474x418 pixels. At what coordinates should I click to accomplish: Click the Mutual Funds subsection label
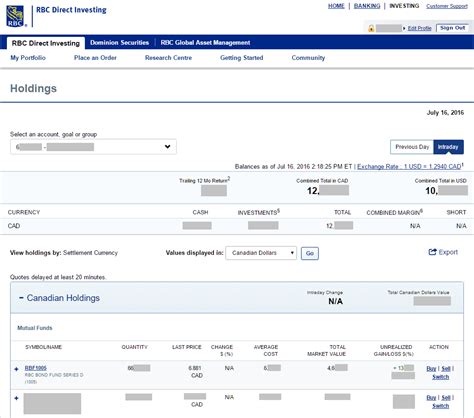[35, 328]
